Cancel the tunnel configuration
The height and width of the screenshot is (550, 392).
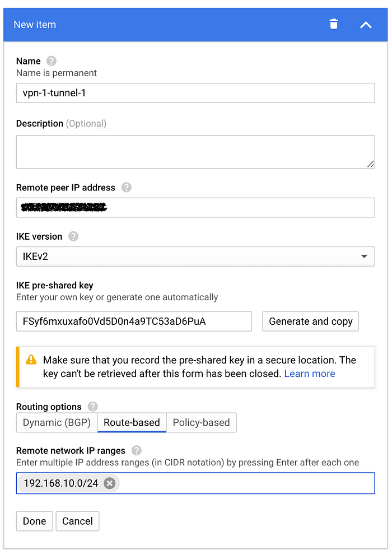(x=77, y=521)
